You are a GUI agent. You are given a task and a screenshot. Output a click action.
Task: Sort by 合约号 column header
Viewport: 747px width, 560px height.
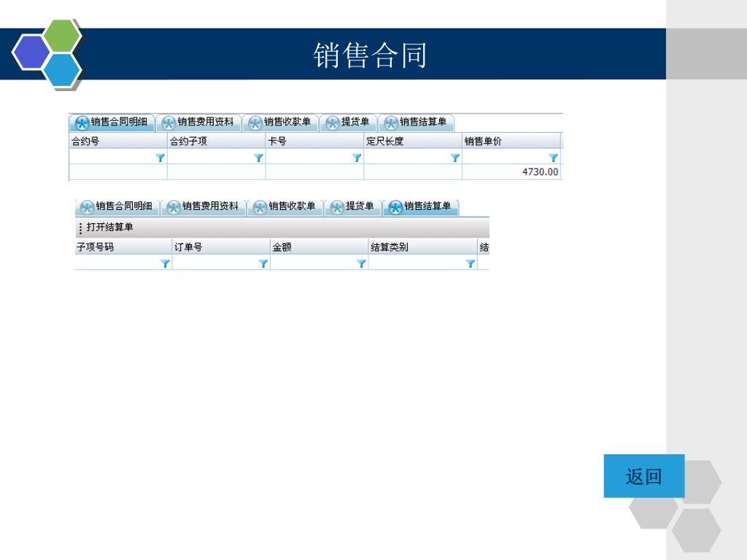coord(118,141)
